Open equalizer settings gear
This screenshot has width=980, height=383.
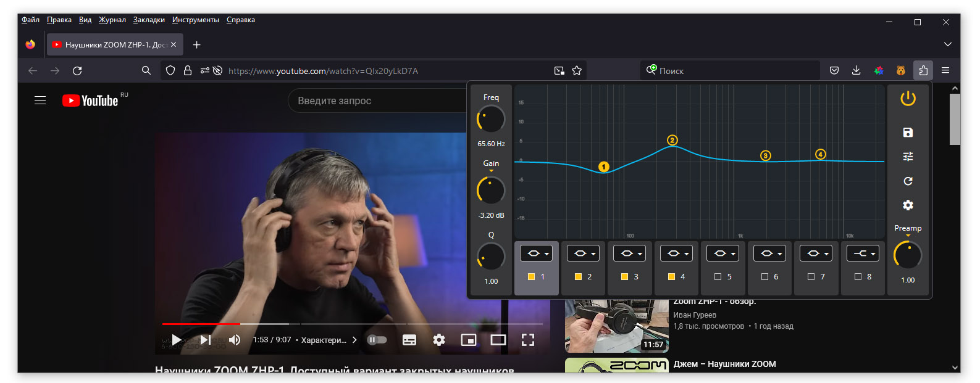pos(908,205)
